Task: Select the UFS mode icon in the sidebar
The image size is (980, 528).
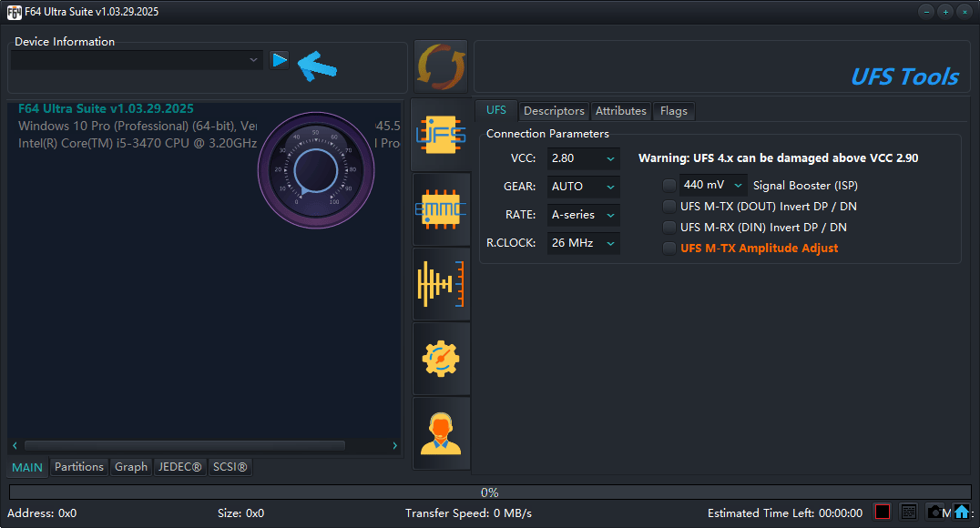Action: click(x=441, y=136)
